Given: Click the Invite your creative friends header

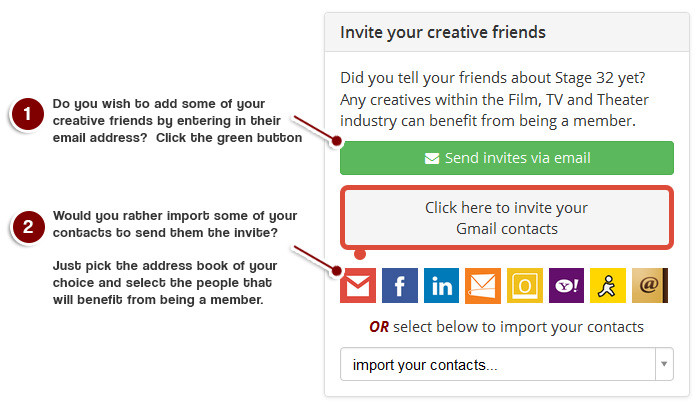Looking at the screenshot, I should 443,33.
